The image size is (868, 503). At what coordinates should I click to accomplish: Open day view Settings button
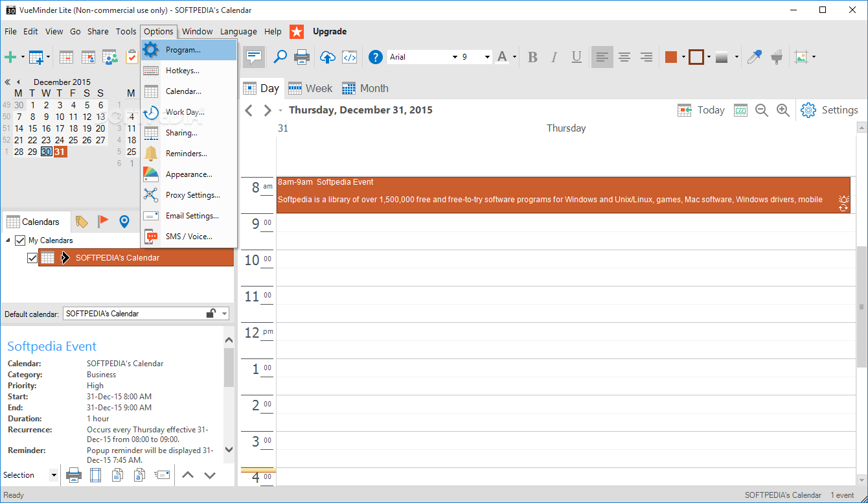830,110
